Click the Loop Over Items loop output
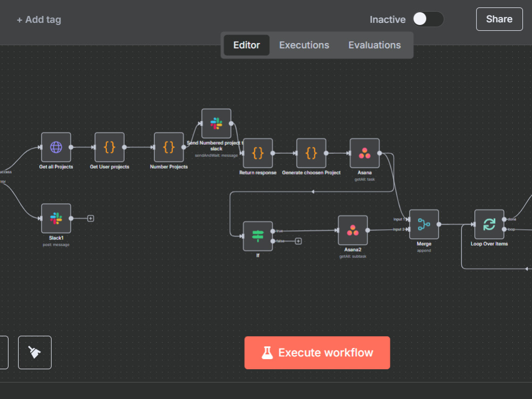The height and width of the screenshot is (399, 532). (504, 230)
